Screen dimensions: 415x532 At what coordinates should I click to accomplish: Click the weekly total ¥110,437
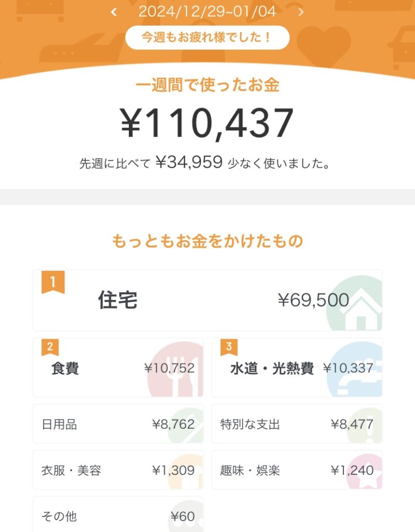tap(207, 123)
